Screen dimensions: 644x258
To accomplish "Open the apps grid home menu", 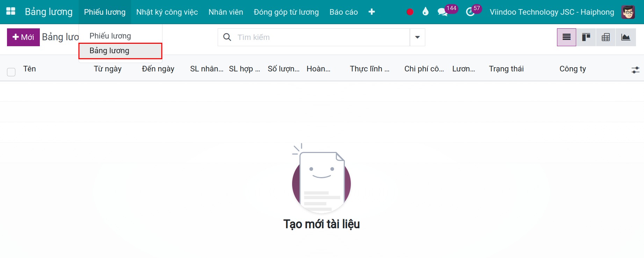I will tap(11, 11).
